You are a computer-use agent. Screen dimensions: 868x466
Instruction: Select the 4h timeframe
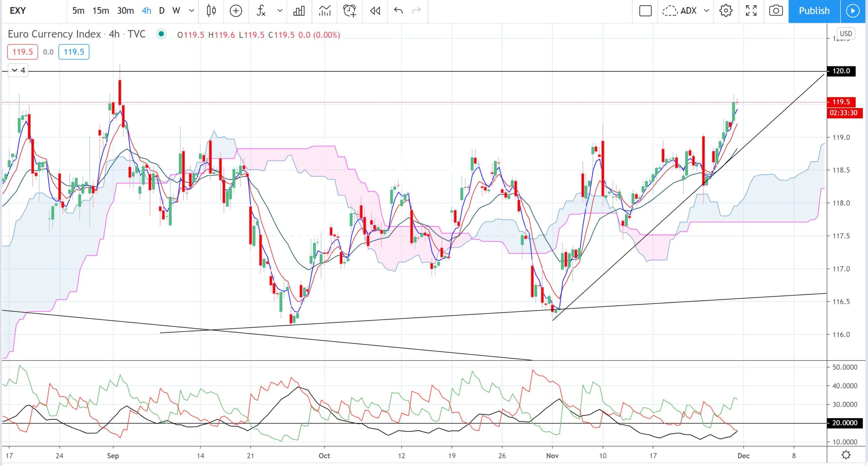pyautogui.click(x=147, y=11)
